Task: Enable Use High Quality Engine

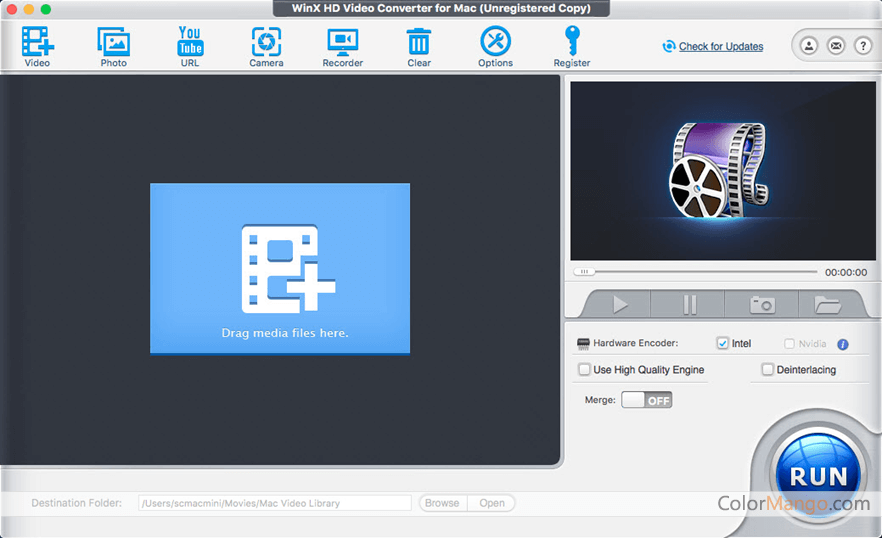Action: click(584, 369)
